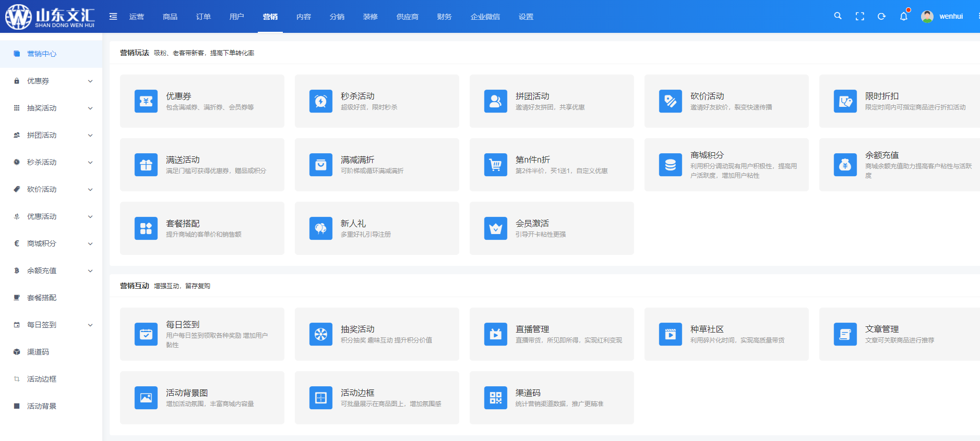Go to 装修 top menu

(x=371, y=17)
